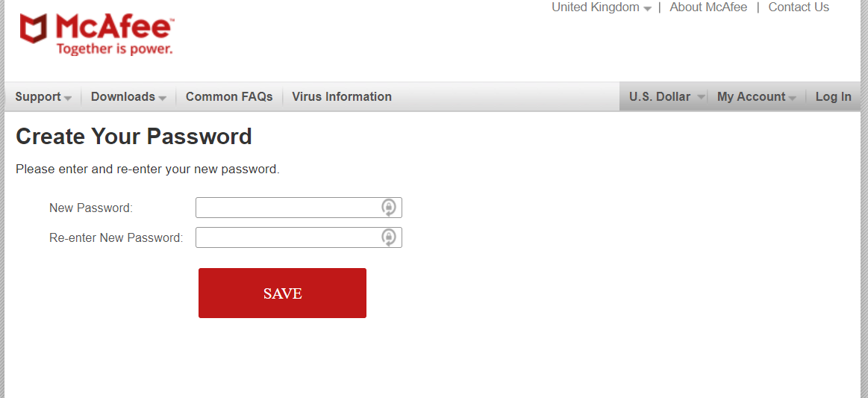This screenshot has height=398, width=868.
Task: Click the McAfee shield logo
Action: pos(34,29)
